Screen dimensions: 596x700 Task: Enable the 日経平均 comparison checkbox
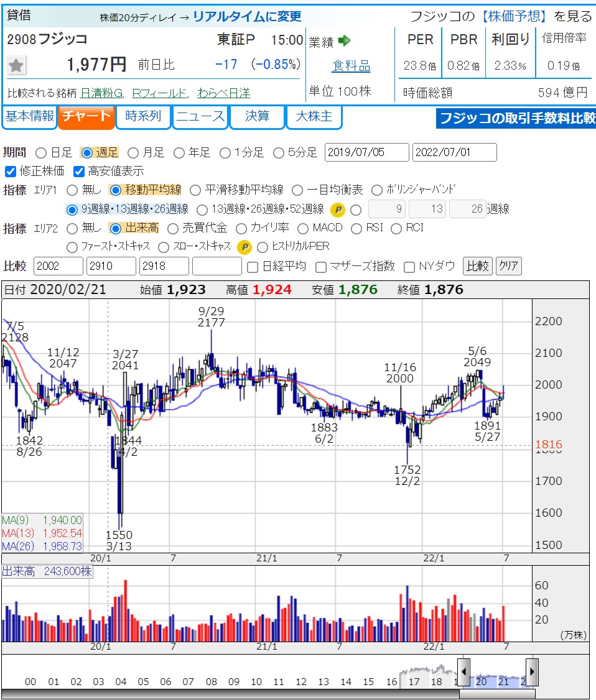click(x=253, y=267)
